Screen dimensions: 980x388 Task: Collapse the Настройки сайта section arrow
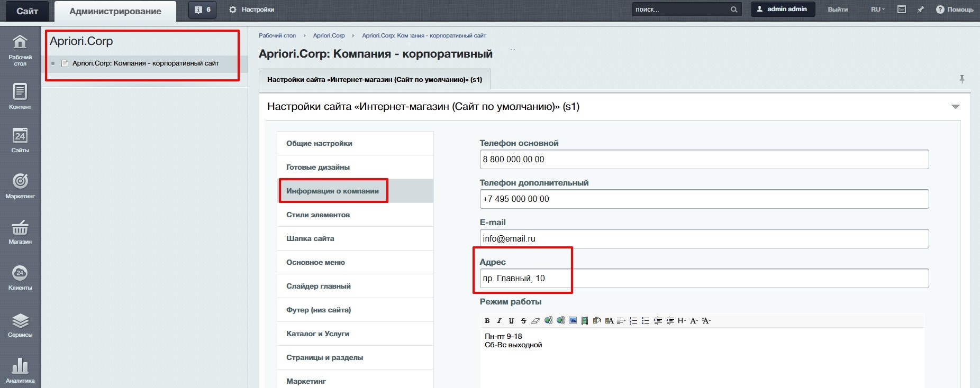tap(955, 107)
